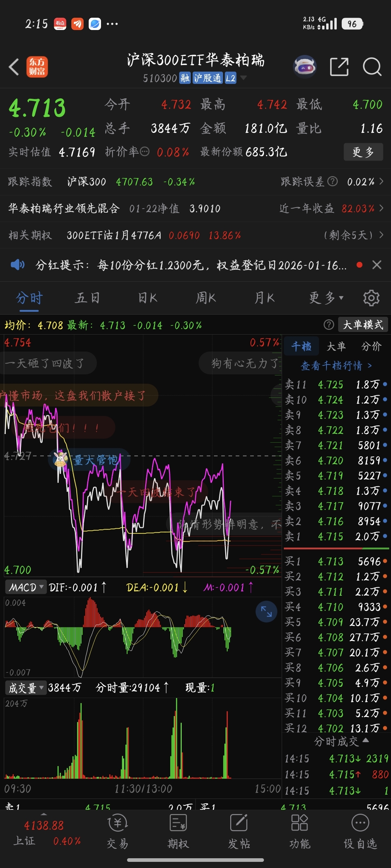Screen dimensions: 391x868
Task: Select the 千档 order book tab
Action: point(301,346)
